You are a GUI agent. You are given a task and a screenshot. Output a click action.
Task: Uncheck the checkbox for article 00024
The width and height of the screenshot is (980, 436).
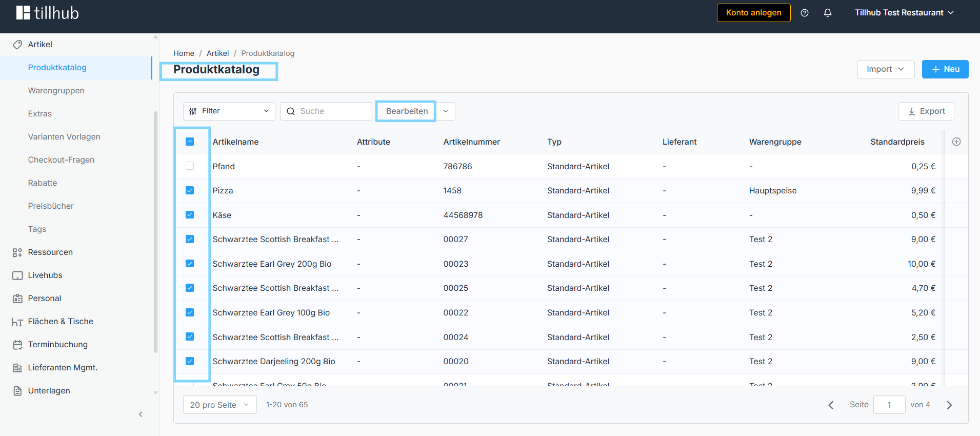[x=190, y=337]
